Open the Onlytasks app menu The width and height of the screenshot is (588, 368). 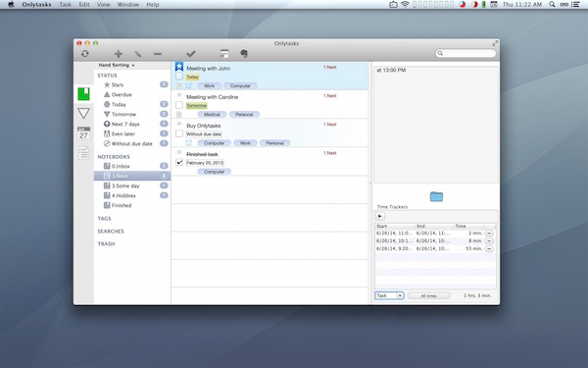click(37, 5)
